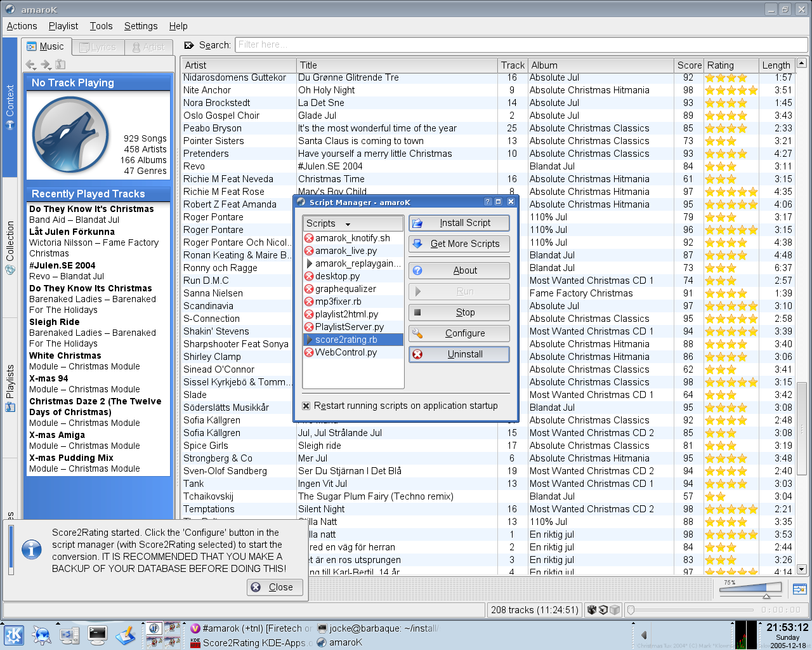Open the Playlist menu
Image resolution: width=812 pixels, height=650 pixels.
coord(63,26)
